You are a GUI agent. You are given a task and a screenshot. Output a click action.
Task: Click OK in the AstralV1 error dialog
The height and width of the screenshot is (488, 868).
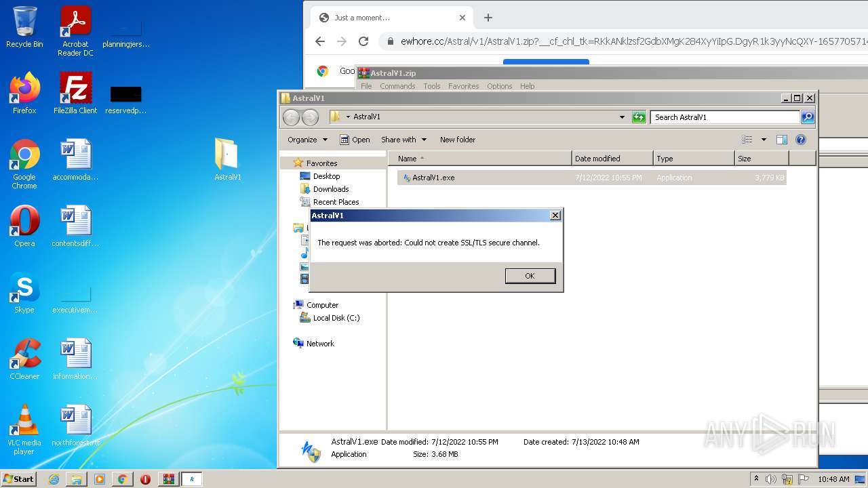[530, 276]
